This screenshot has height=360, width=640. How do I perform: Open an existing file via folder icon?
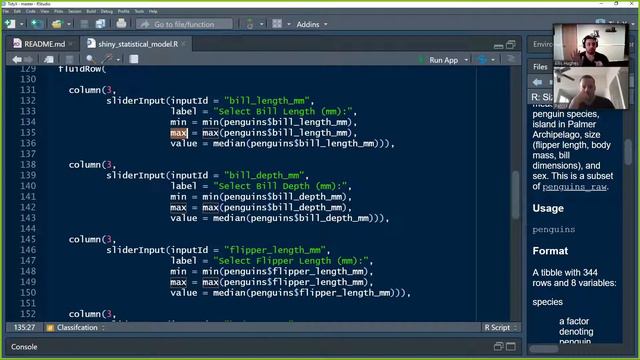click(57, 24)
